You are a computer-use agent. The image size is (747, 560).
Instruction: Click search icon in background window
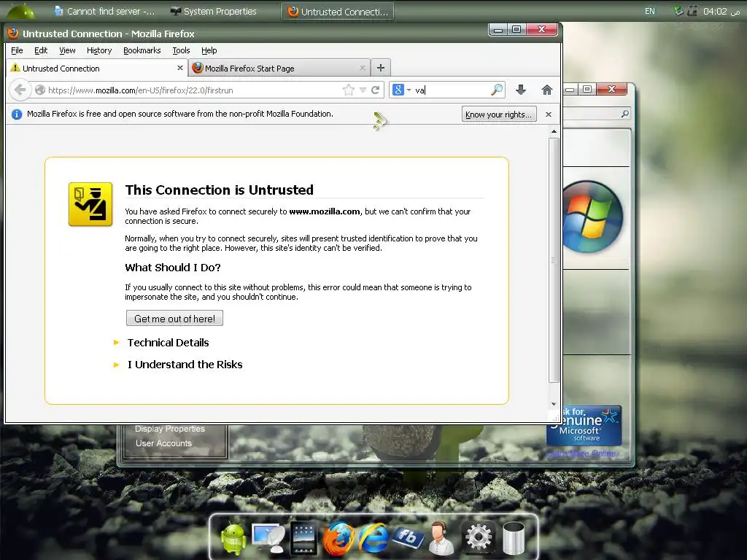click(x=624, y=114)
